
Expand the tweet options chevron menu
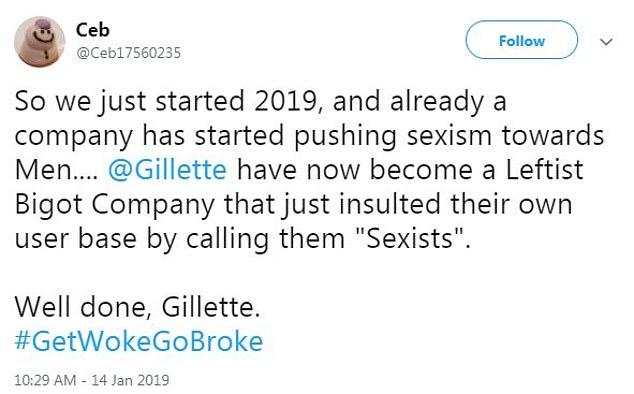[x=606, y=41]
